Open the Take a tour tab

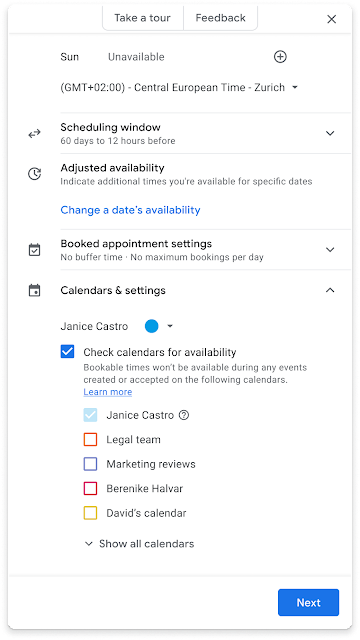(x=142, y=18)
